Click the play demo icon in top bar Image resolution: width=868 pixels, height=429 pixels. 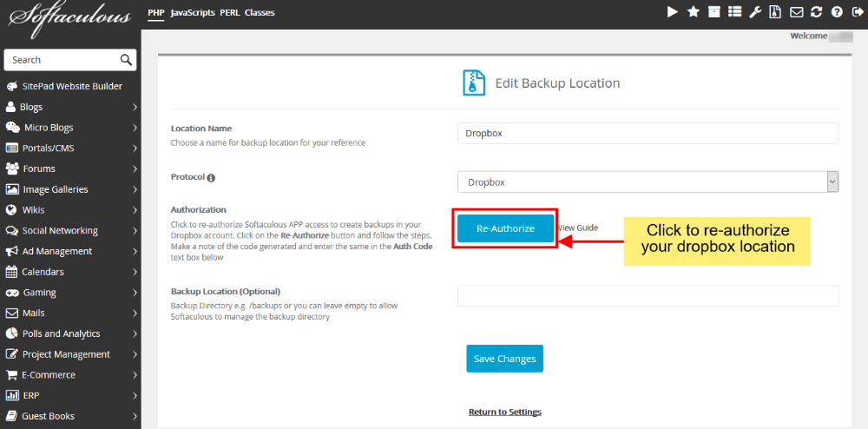click(673, 11)
